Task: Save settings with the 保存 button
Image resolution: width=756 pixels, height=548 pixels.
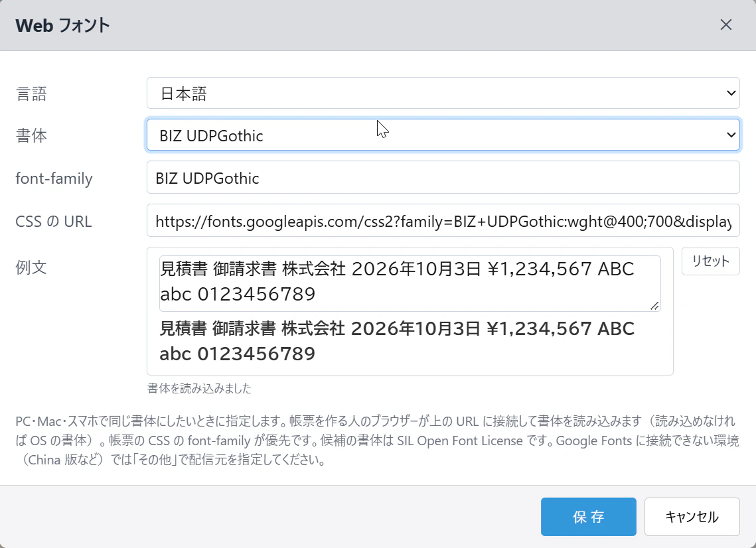Action: (x=588, y=517)
